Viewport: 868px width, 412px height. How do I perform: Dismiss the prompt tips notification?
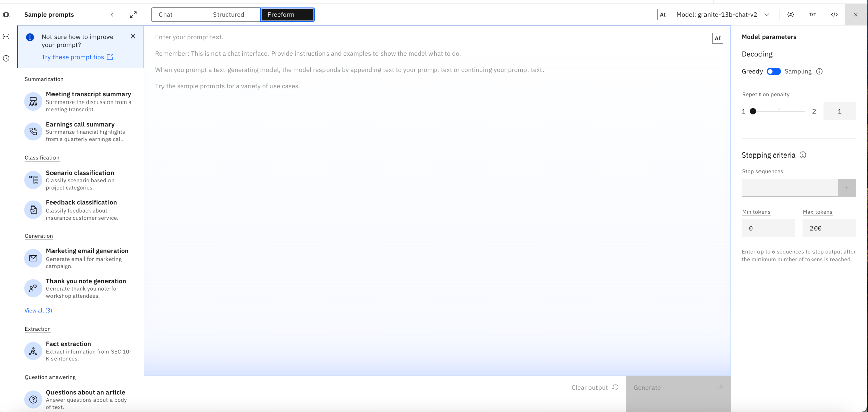pos(133,36)
